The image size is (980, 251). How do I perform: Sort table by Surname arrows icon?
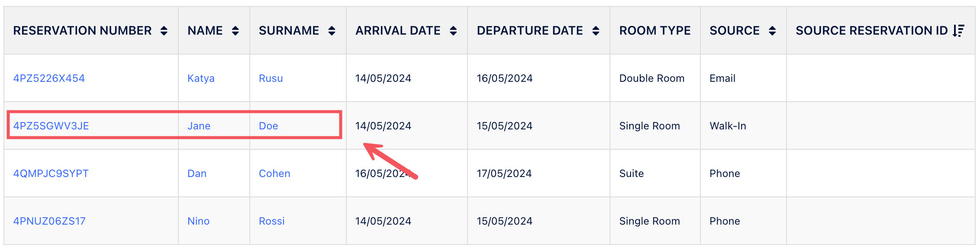[332, 31]
